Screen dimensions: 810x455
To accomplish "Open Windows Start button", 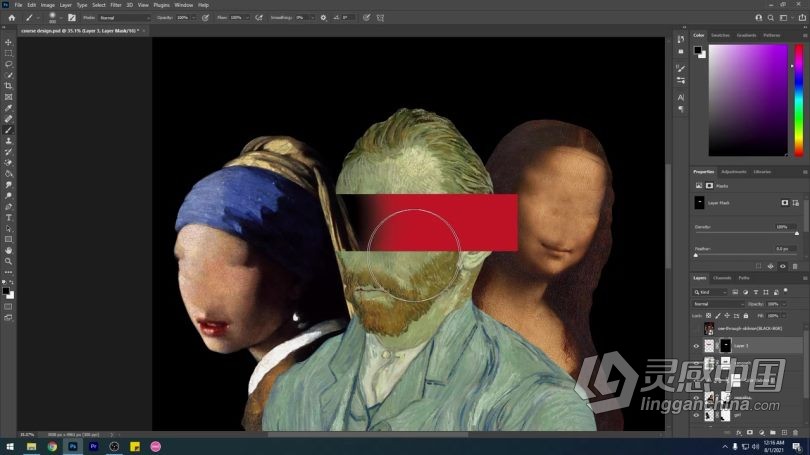I will click(10, 446).
